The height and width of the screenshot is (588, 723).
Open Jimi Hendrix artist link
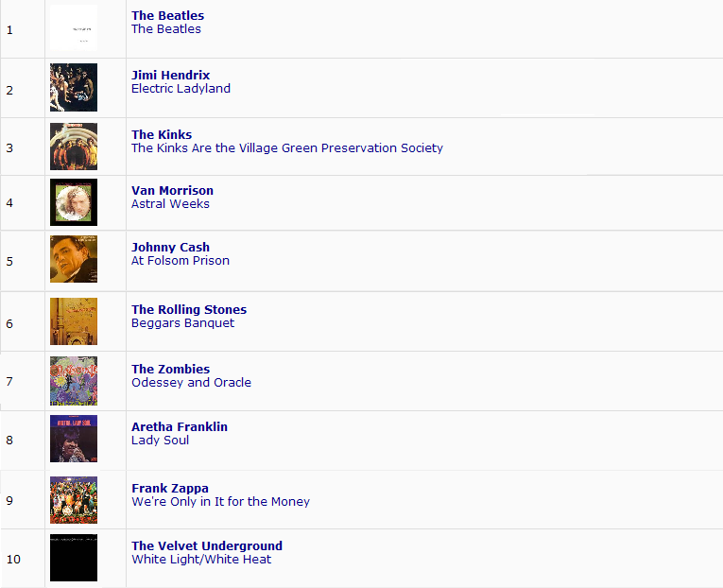pos(171,76)
